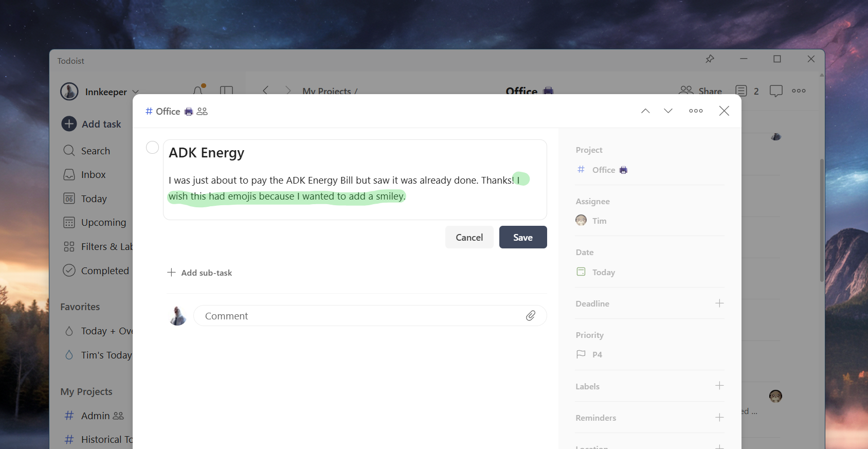Screen dimensions: 868x449
Task: Open Historical project in sidebar
Action: tap(98, 440)
